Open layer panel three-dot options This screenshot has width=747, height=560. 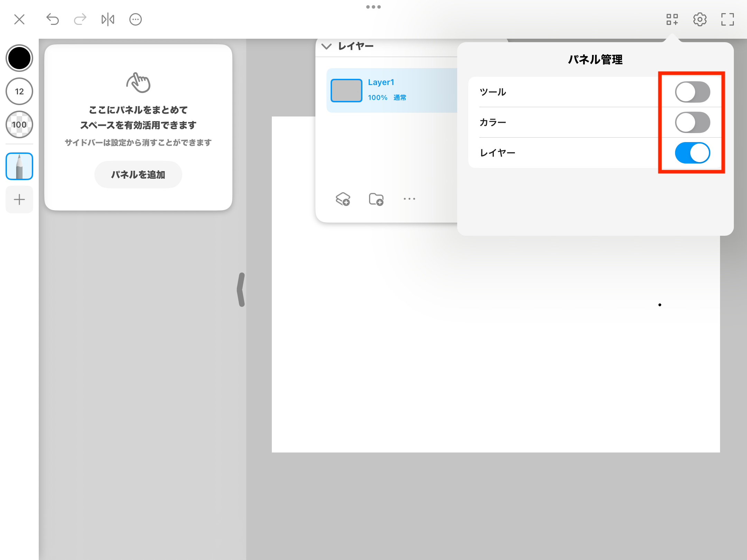pyautogui.click(x=409, y=199)
